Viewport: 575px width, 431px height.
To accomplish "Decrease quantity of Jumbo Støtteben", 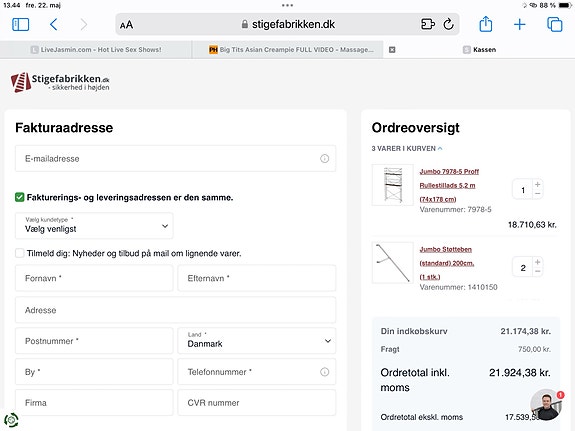I will tap(538, 271).
